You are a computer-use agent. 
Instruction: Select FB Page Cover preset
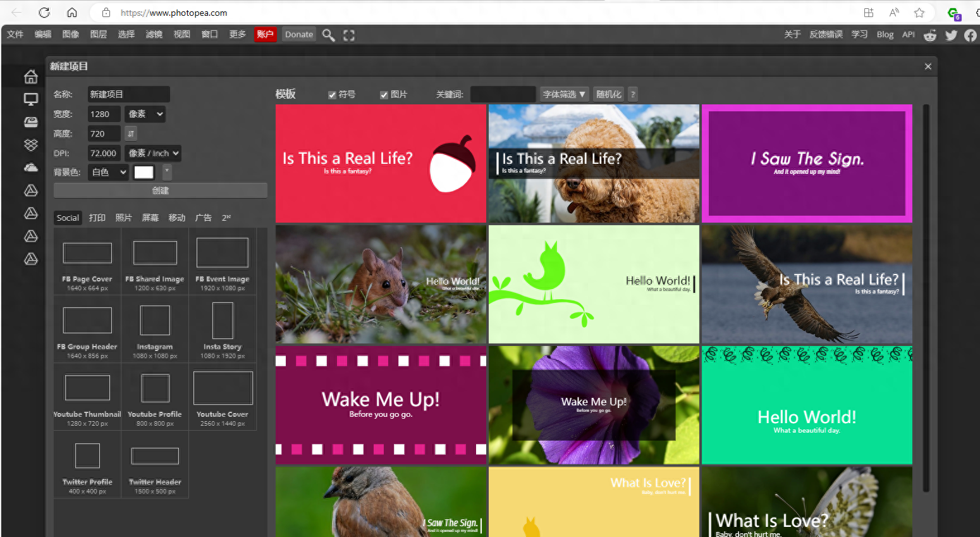click(x=87, y=262)
